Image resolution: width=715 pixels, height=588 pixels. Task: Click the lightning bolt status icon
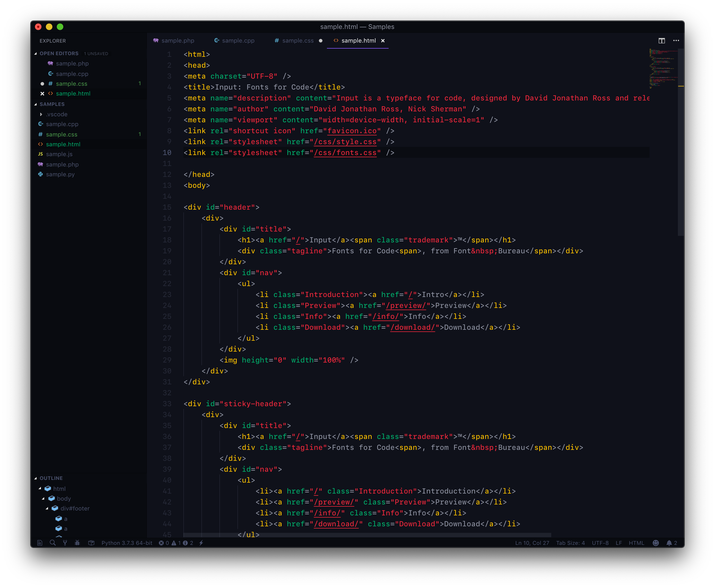point(201,543)
